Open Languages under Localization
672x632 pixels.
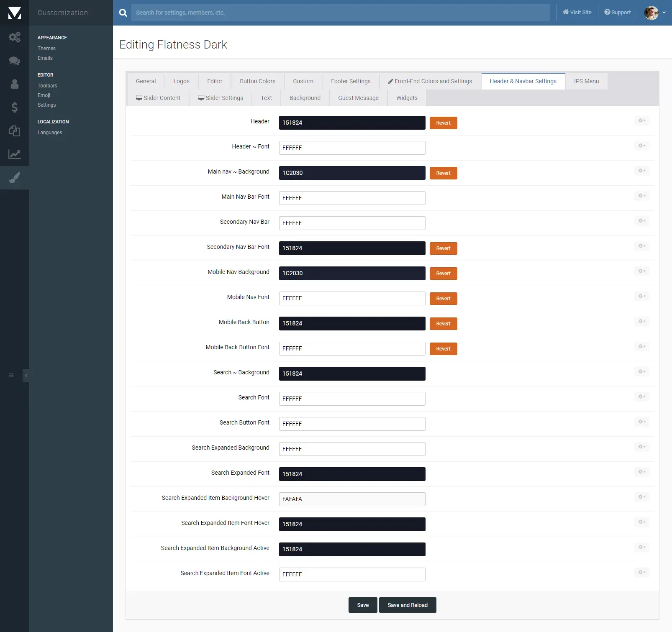click(x=50, y=133)
